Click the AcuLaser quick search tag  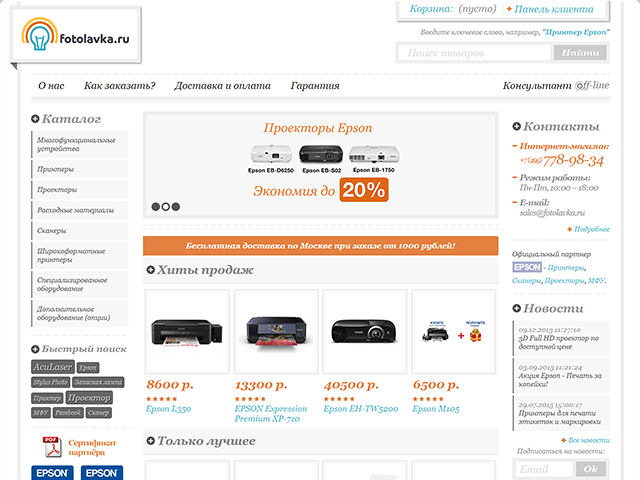tap(53, 367)
